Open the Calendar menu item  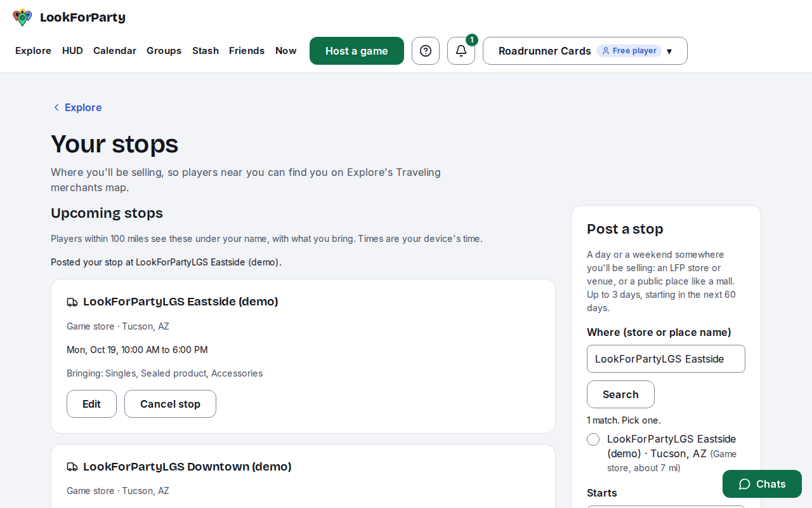pyautogui.click(x=115, y=51)
